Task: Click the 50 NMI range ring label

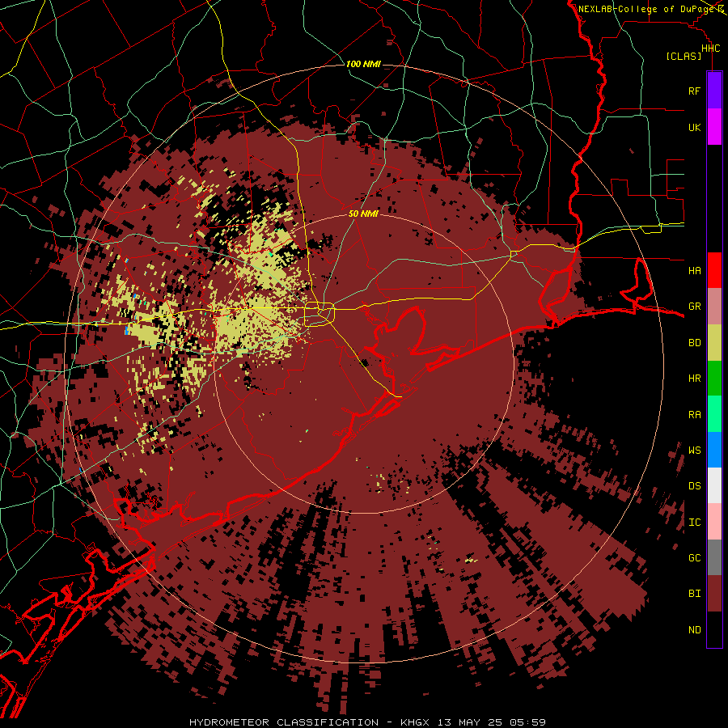Action: [x=363, y=214]
